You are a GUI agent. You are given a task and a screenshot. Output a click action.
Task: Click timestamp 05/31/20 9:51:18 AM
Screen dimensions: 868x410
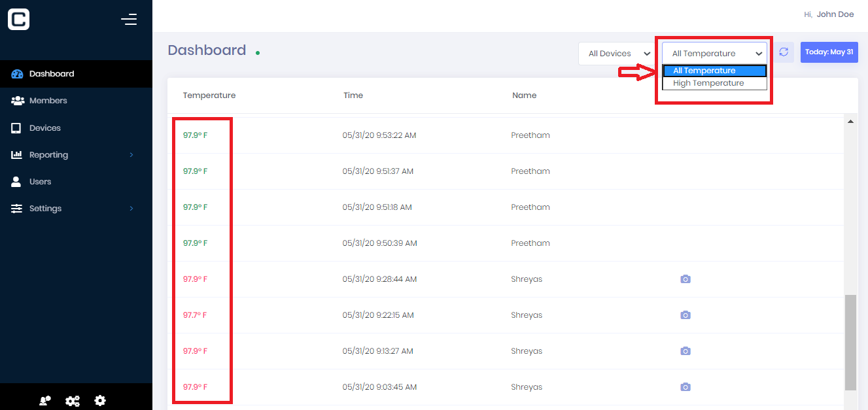[377, 207]
